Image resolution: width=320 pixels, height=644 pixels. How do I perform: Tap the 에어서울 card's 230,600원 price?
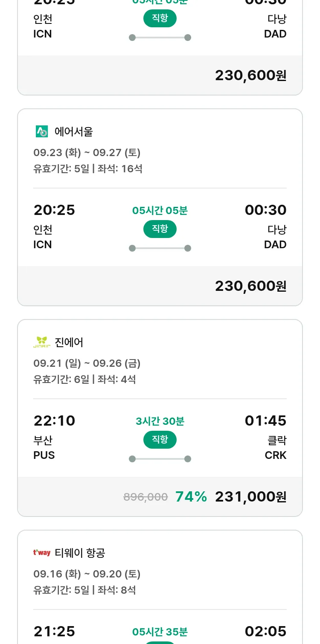[250, 286]
